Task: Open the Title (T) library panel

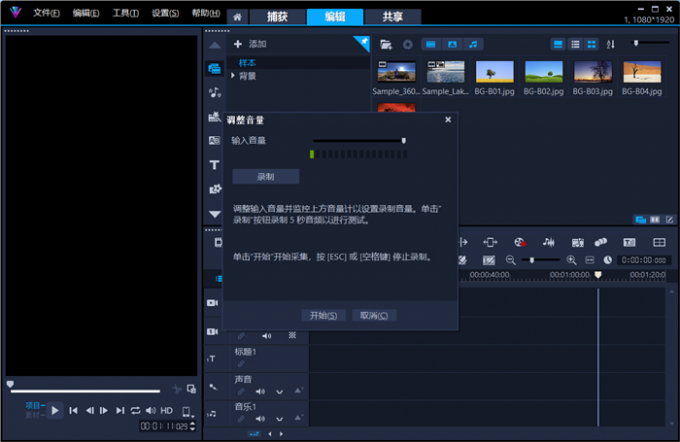Action: click(214, 164)
